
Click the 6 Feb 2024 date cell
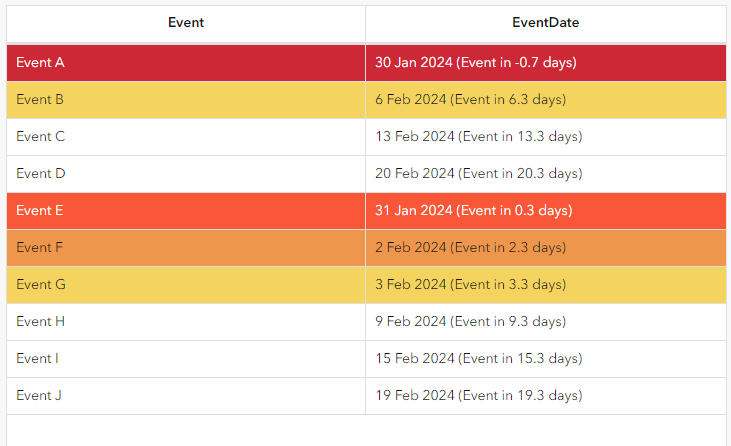[470, 100]
